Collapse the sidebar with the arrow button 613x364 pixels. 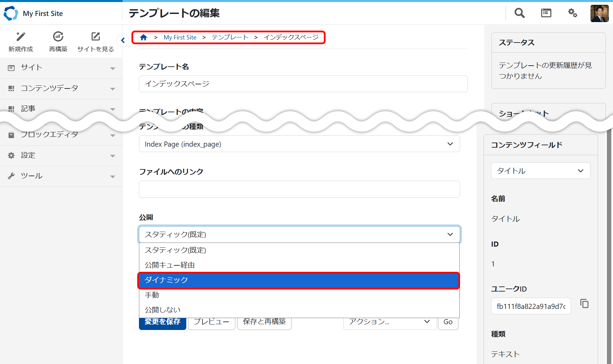(x=123, y=40)
